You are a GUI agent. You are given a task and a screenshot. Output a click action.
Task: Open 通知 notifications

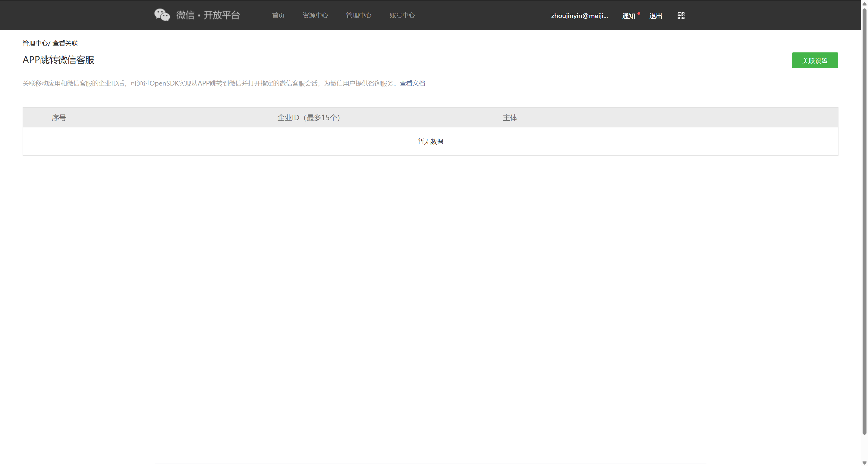pyautogui.click(x=628, y=16)
